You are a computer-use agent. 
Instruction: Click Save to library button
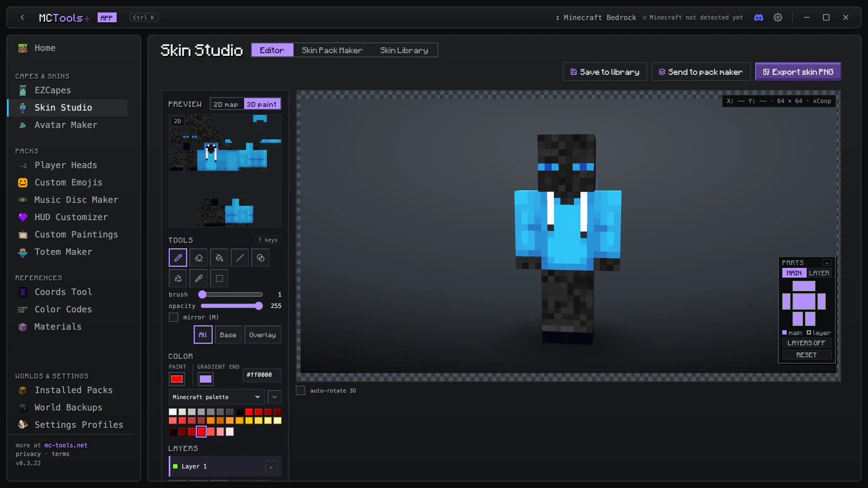605,72
